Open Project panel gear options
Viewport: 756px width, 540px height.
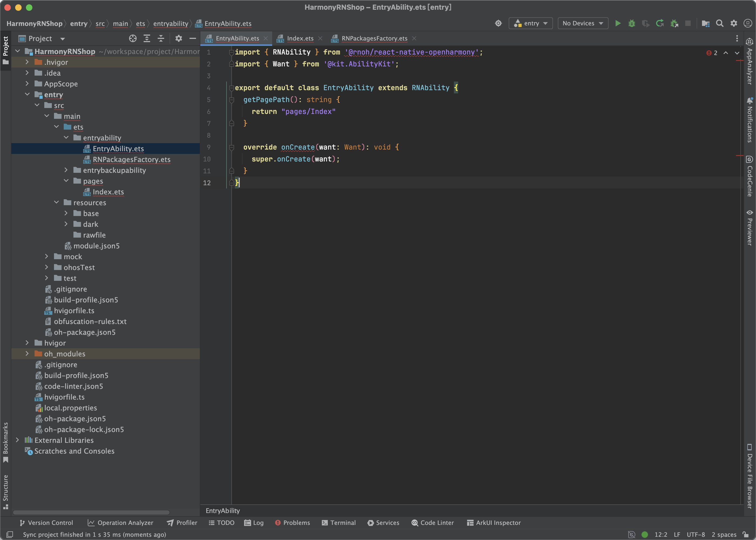coord(178,39)
